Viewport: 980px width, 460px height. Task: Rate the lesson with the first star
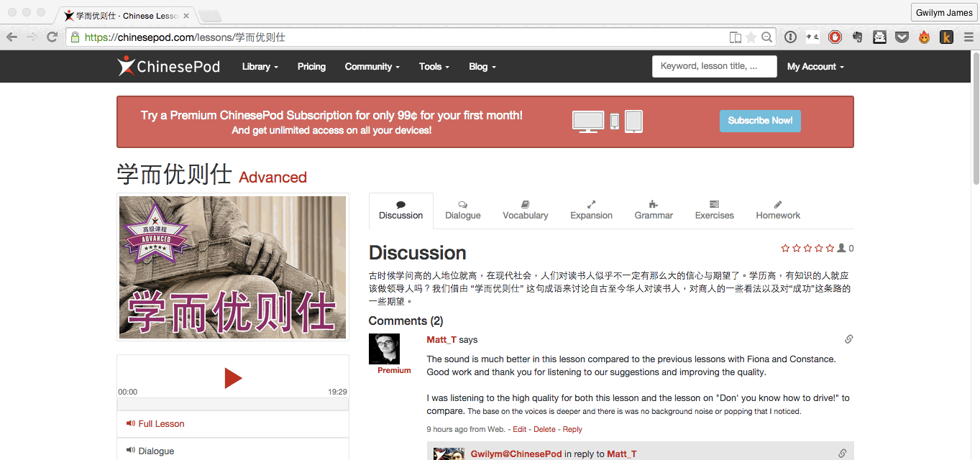(785, 248)
